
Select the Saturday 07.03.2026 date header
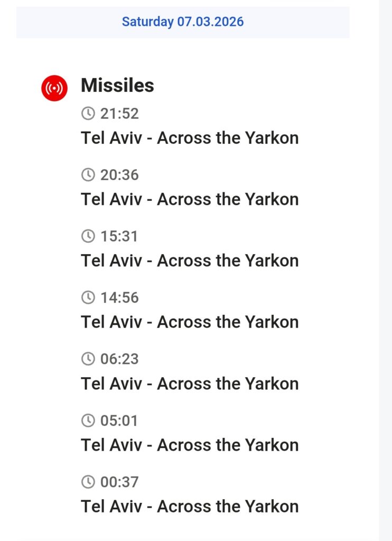183,22
